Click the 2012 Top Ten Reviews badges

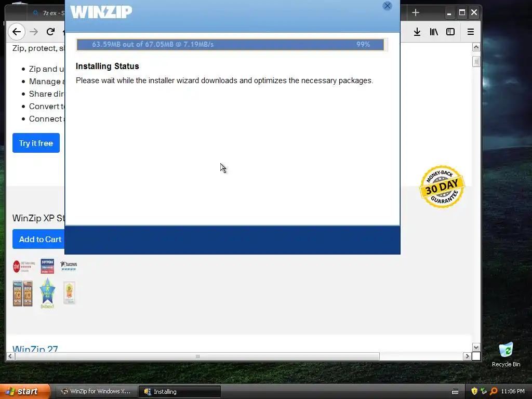pyautogui.click(x=23, y=294)
